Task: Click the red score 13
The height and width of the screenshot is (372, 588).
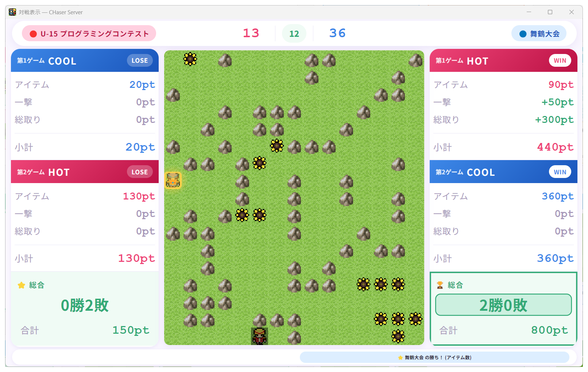Action: [251, 33]
